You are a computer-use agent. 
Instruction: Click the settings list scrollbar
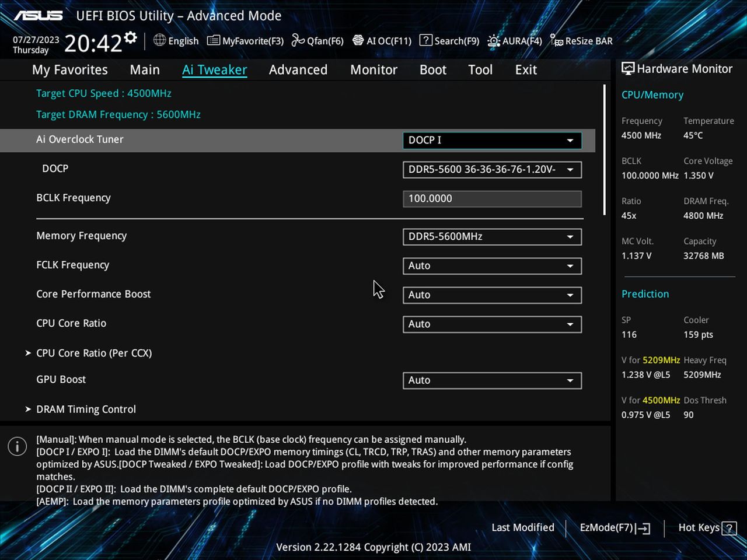(604, 150)
